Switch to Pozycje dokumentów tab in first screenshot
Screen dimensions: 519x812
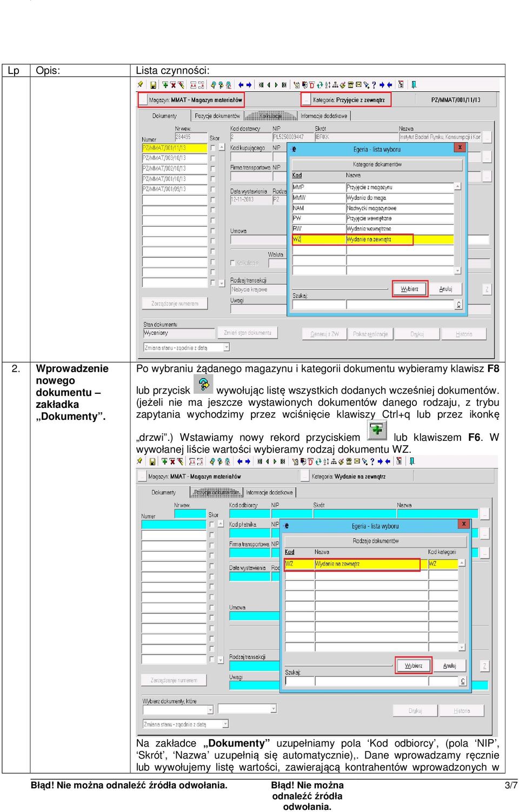click(x=217, y=116)
